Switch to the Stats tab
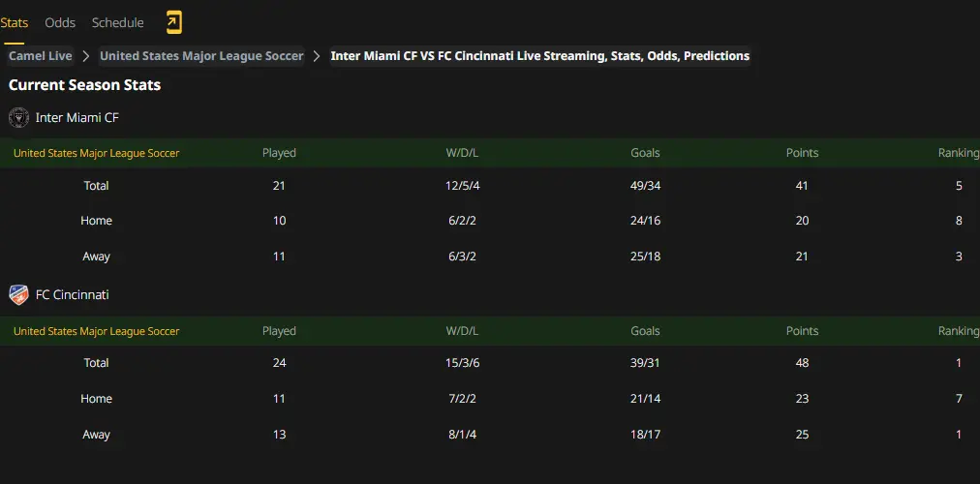 pos(14,23)
